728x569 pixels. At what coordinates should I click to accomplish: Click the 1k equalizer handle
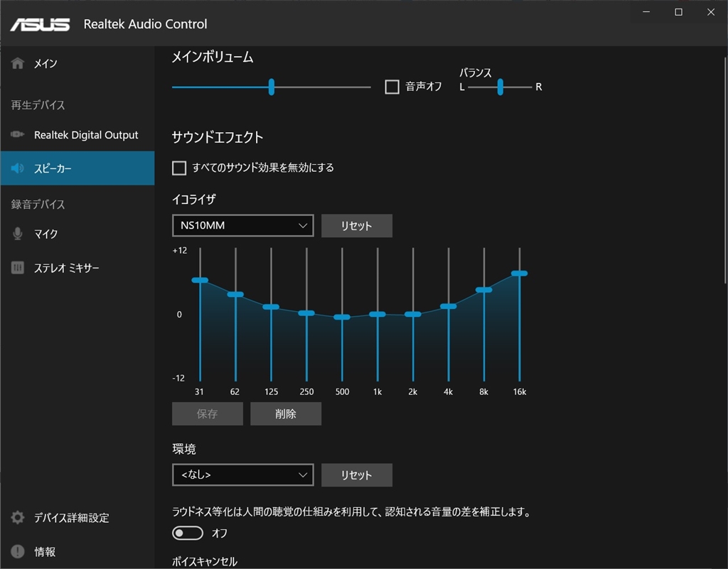(378, 315)
